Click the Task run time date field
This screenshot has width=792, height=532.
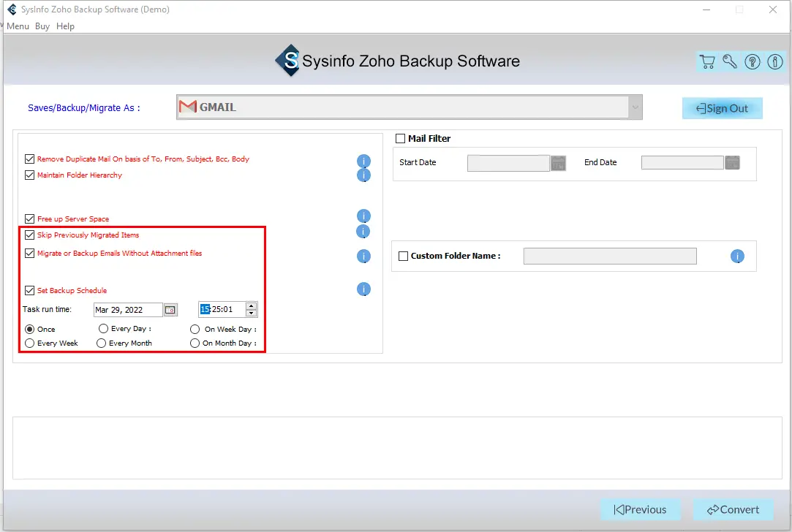tap(128, 310)
